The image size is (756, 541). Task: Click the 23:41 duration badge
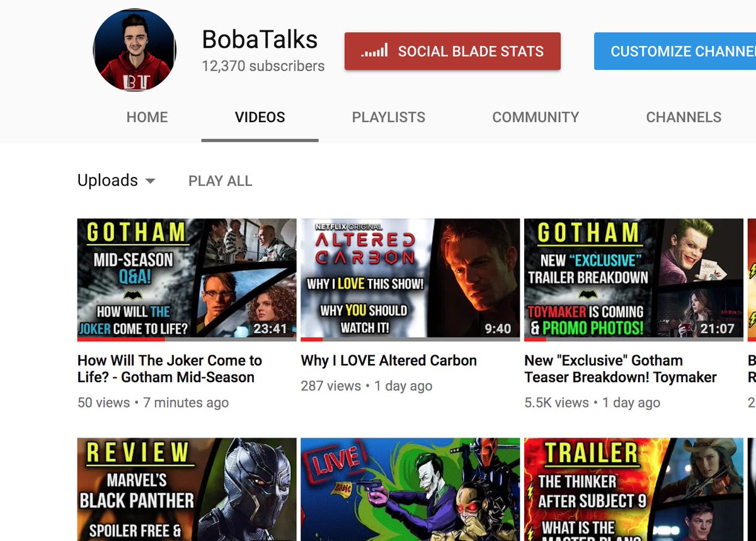(270, 328)
